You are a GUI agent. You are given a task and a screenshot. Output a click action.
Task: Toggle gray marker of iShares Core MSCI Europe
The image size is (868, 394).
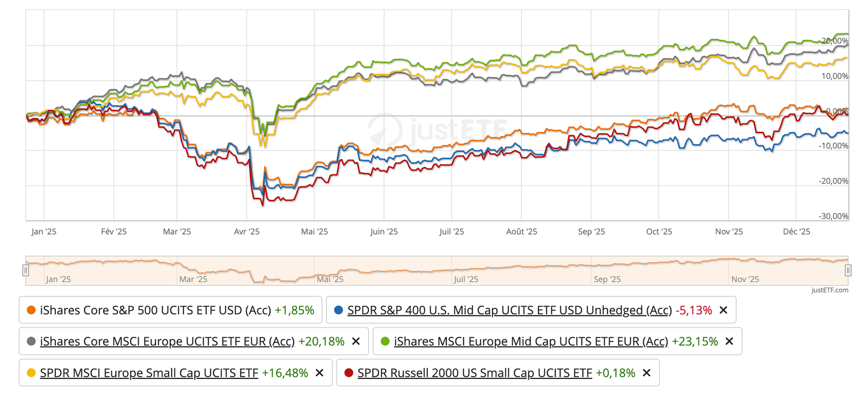tap(31, 341)
